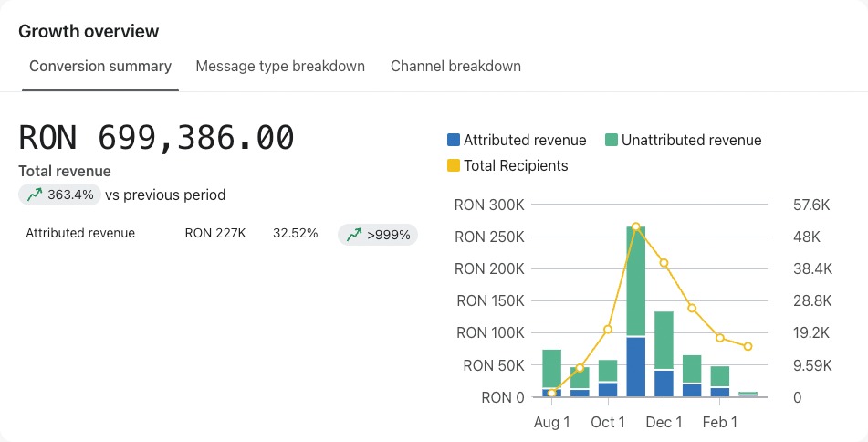Click the yellow Total Recipients legend swatch
This screenshot has width=868, height=442.
click(x=454, y=165)
